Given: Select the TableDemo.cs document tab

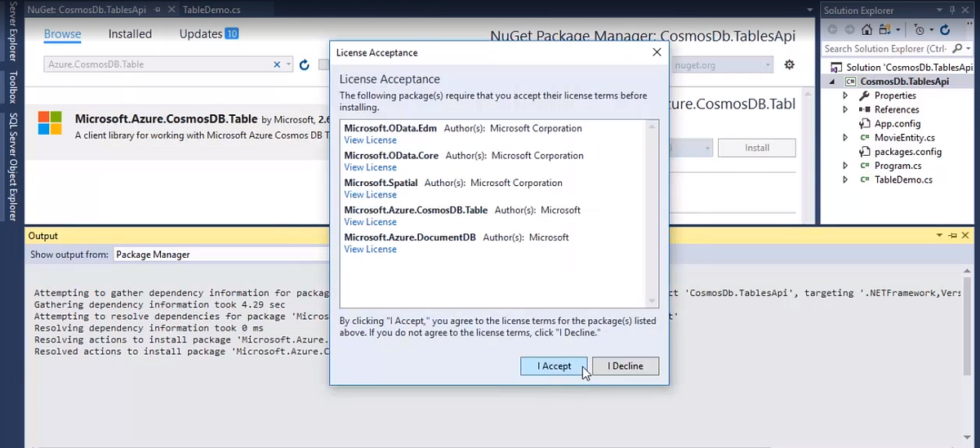Looking at the screenshot, I should (x=210, y=8).
